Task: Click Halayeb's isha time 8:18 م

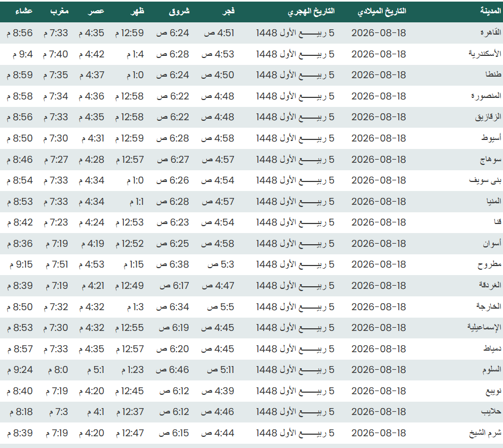Action: coord(21,412)
